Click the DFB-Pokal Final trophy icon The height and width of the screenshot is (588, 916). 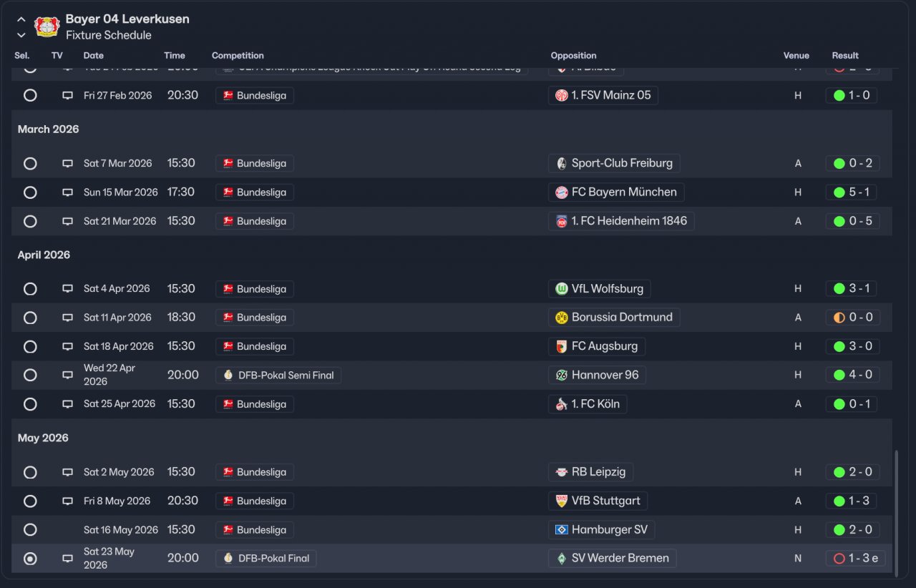click(x=228, y=559)
